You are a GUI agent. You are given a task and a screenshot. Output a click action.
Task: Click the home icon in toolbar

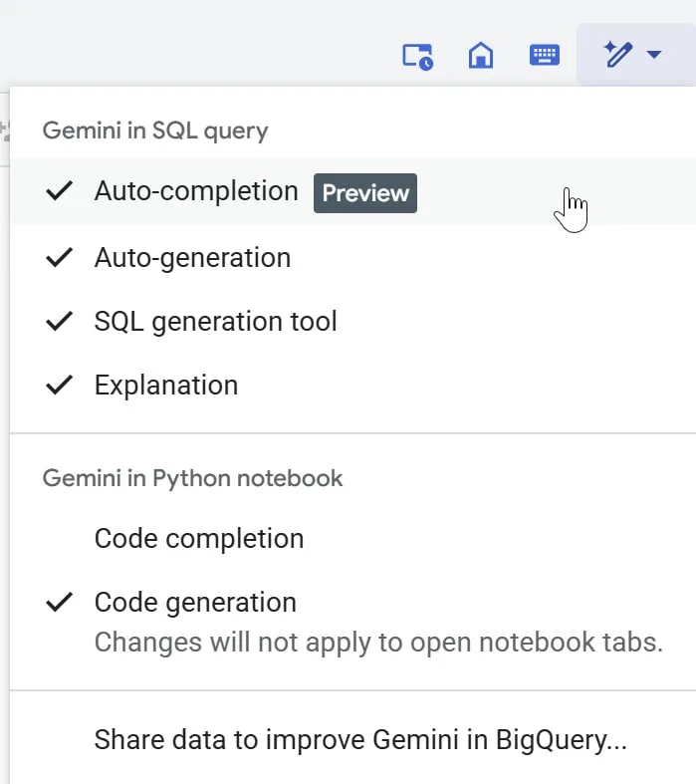click(481, 56)
